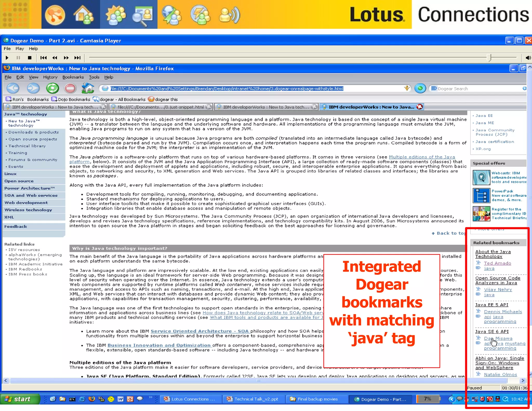Open Camtasia Player File menu
The image size is (532, 411).
click(x=7, y=49)
